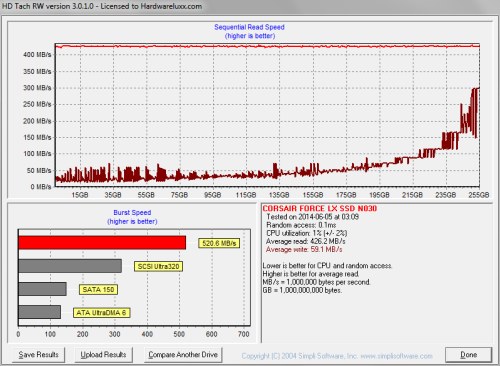The width and height of the screenshot is (500, 366).
Task: Click the GB = 1,000,000,000 bytes note
Action: coord(302,290)
